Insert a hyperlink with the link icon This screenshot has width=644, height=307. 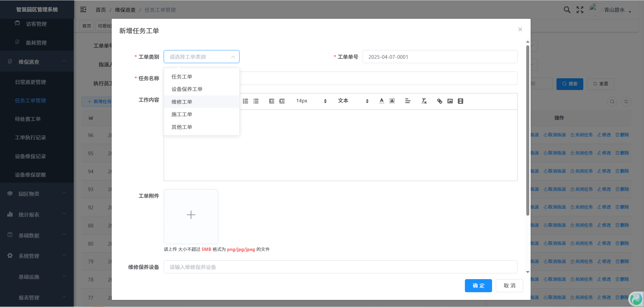[x=440, y=101]
